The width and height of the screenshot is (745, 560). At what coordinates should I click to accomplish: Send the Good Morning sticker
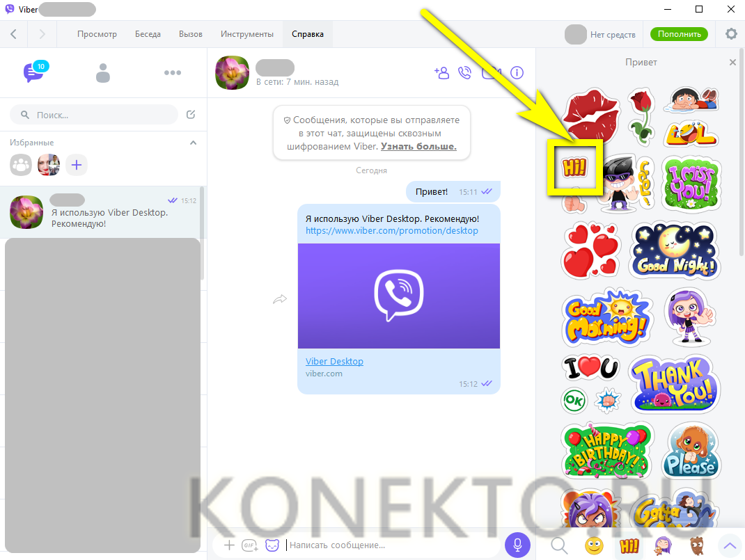[x=606, y=317]
